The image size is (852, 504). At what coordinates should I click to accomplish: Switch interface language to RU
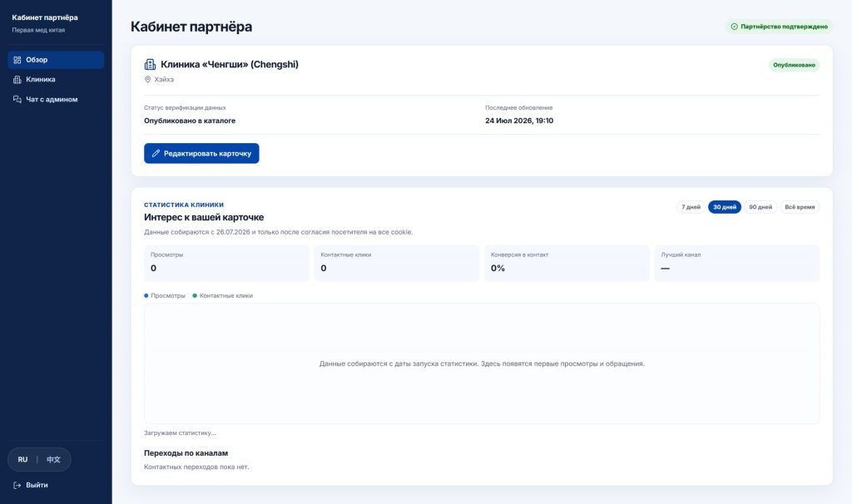(x=22, y=459)
